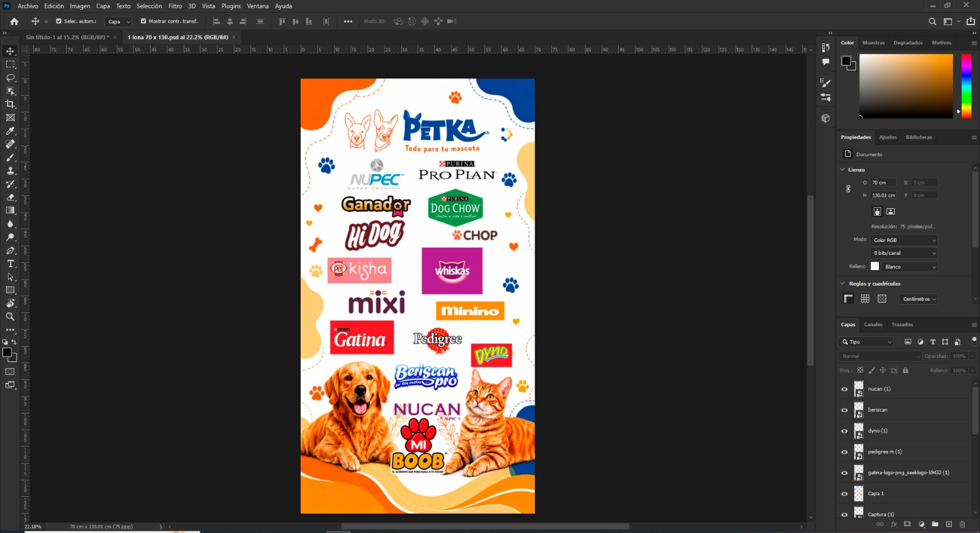The image size is (980, 533).
Task: Click the hue spectrum slider
Action: pos(966,86)
